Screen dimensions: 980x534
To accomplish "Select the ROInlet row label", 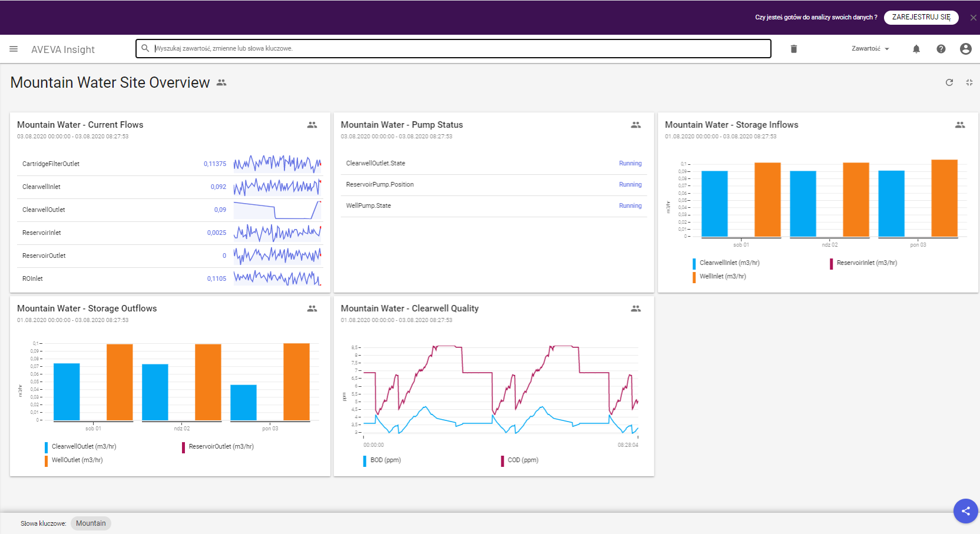I will click(x=32, y=279).
